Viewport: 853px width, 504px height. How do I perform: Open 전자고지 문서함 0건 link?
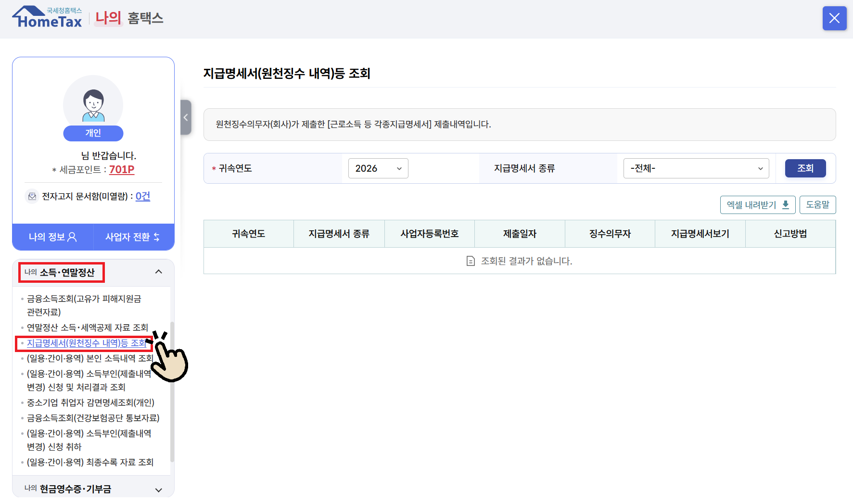coord(143,196)
